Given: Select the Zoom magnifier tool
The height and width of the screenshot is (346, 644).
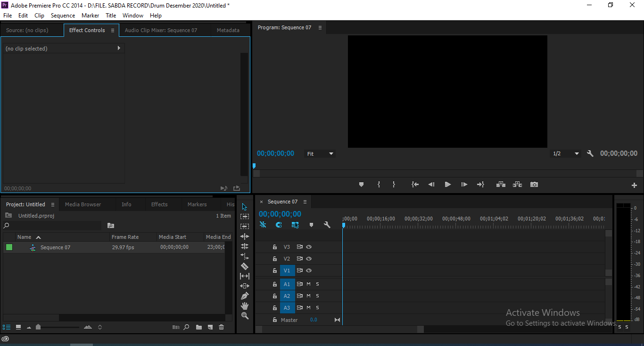Looking at the screenshot, I should tap(244, 316).
